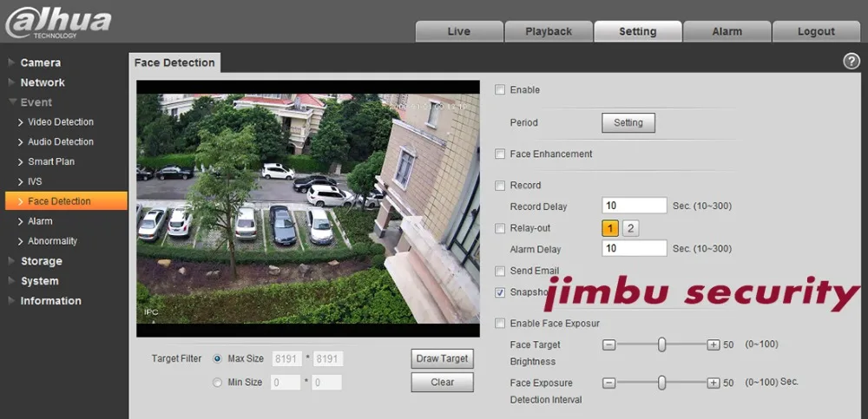Increase Face Exposure Detection Interval with plus icon
Screen dimensions: 868x419
714,383
